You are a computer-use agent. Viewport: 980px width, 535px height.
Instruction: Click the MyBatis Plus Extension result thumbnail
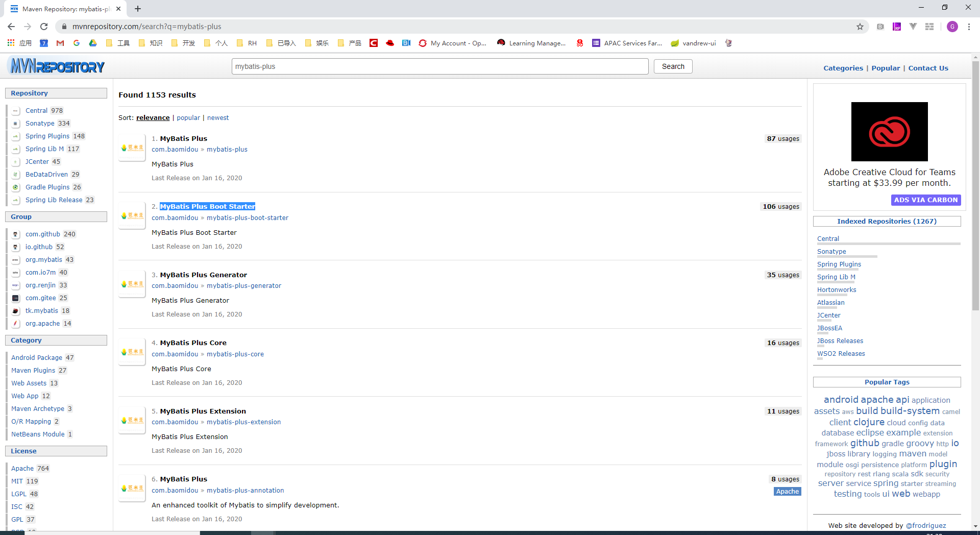(x=132, y=420)
